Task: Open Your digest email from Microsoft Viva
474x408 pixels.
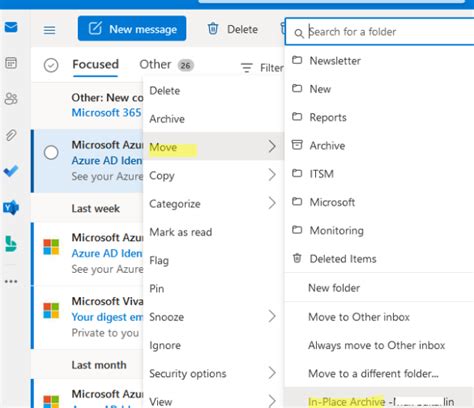Action: pyautogui.click(x=107, y=317)
